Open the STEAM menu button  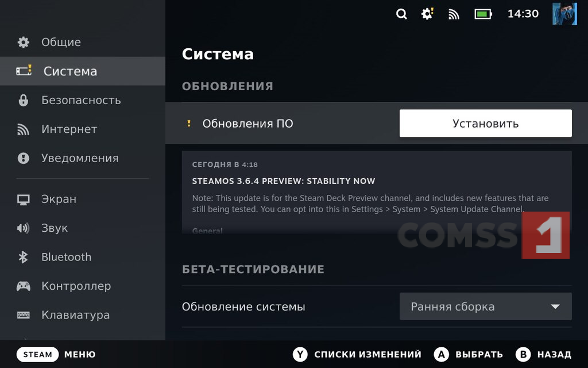click(37, 354)
